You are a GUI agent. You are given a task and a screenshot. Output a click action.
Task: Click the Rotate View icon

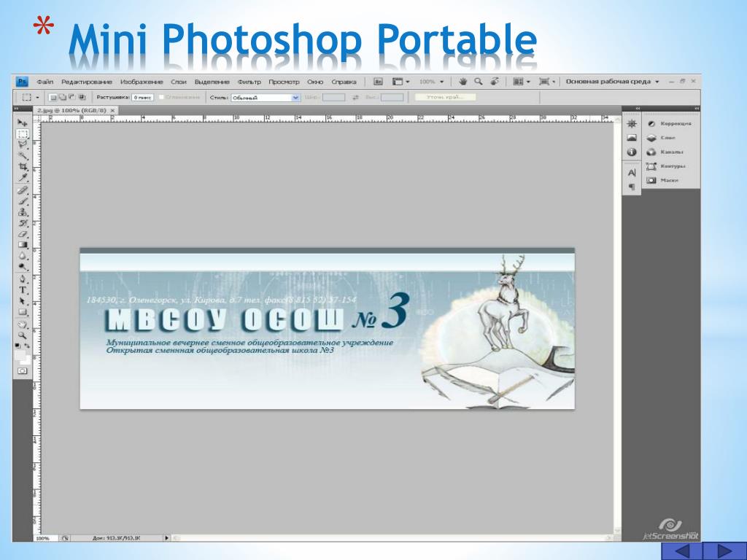495,82
